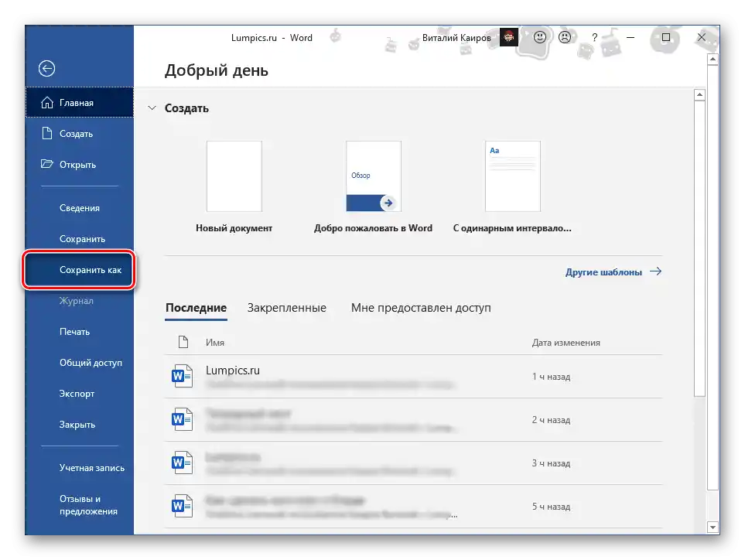Switch to the Закрепленные tab
This screenshot has height=560, width=745.
[286, 308]
